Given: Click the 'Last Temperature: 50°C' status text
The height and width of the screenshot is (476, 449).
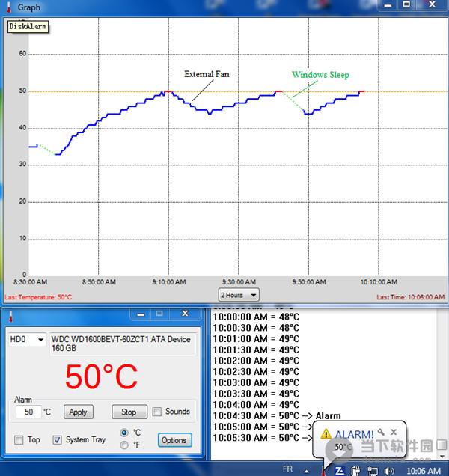Looking at the screenshot, I should [38, 297].
